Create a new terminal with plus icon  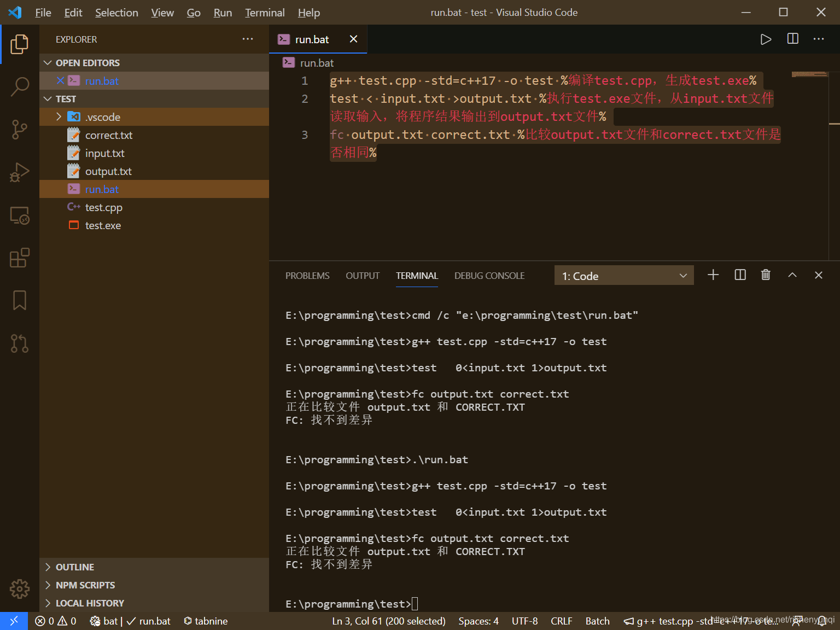pos(713,275)
